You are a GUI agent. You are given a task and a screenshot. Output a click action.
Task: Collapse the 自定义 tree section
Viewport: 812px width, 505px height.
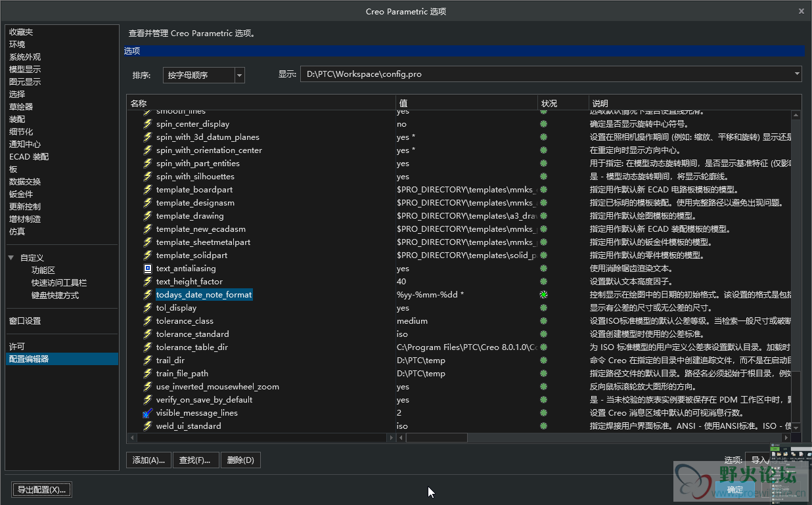click(x=11, y=258)
